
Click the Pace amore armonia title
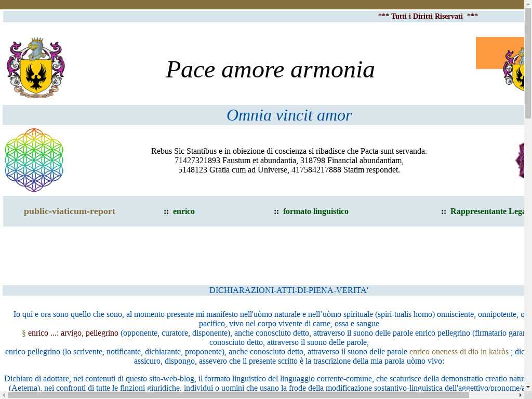(x=270, y=70)
